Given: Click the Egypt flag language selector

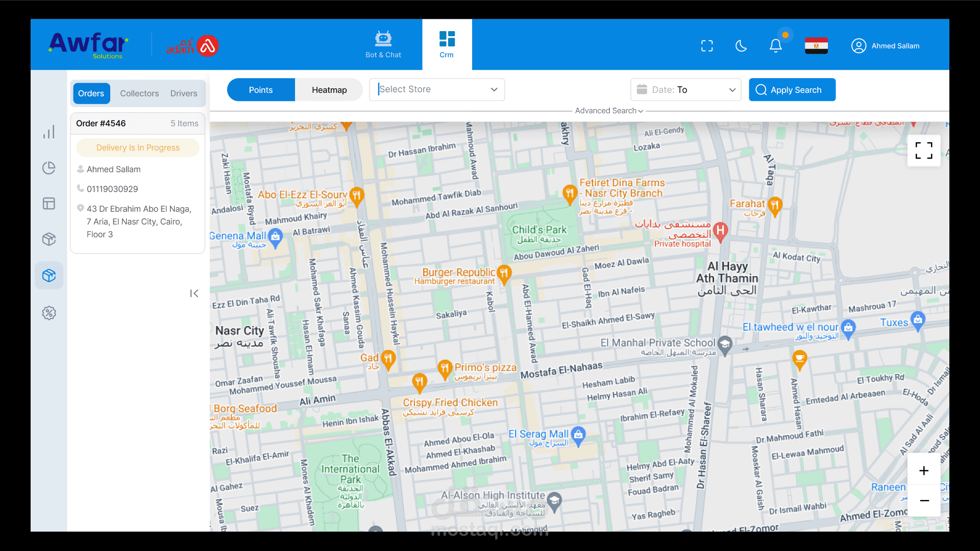Looking at the screenshot, I should (816, 46).
